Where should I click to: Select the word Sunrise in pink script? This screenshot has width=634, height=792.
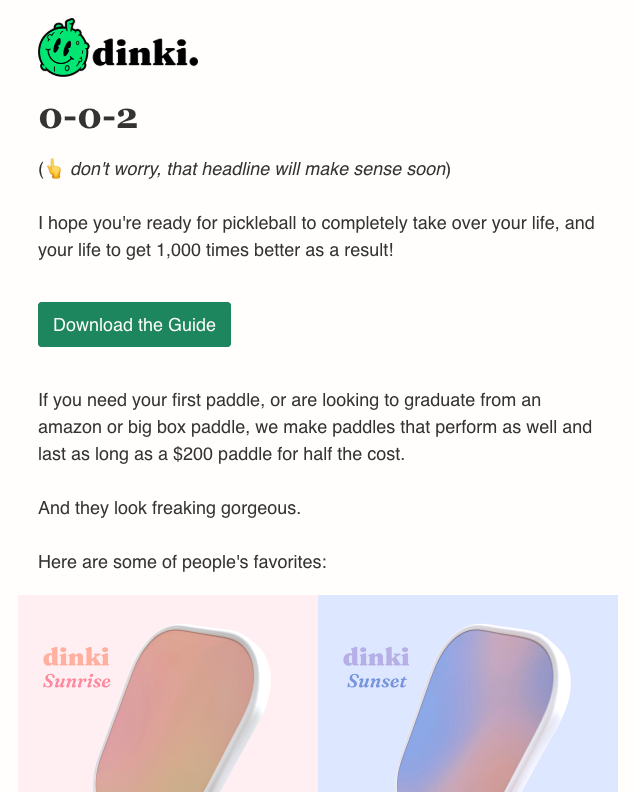pos(77,681)
